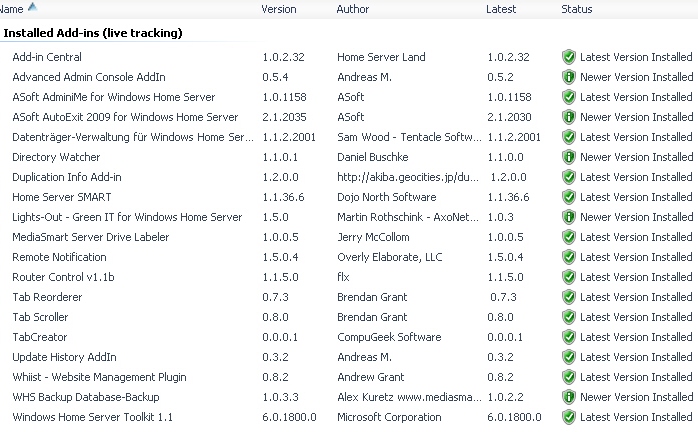Click the Andrew Grant author cell
Viewport: 698px width, 432px height.
tap(370, 377)
